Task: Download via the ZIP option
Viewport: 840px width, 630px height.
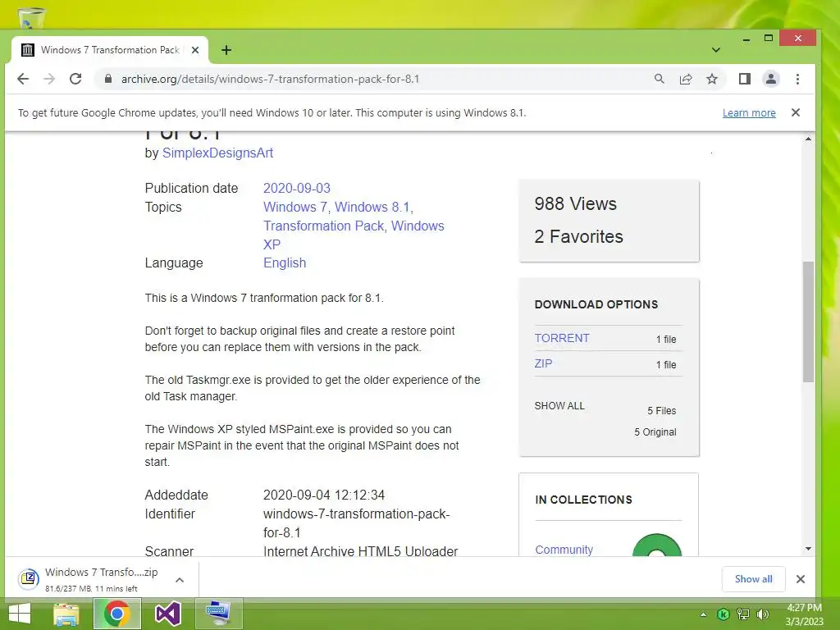Action: [543, 363]
